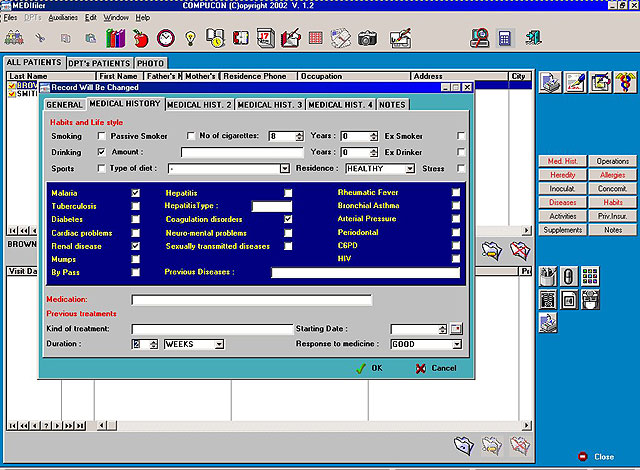This screenshot has height=470, width=640.
Task: Open the MEDICAL HIST. 4 tab
Action: click(340, 105)
